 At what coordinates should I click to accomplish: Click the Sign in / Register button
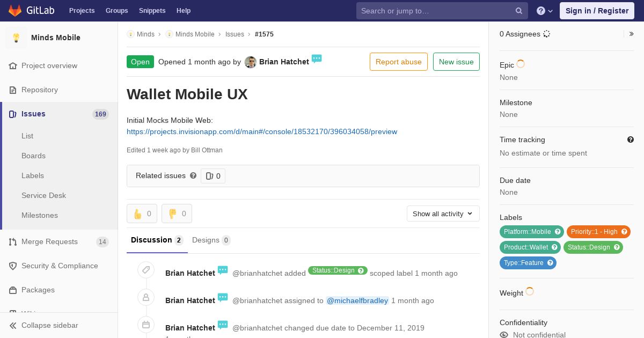[x=597, y=11]
